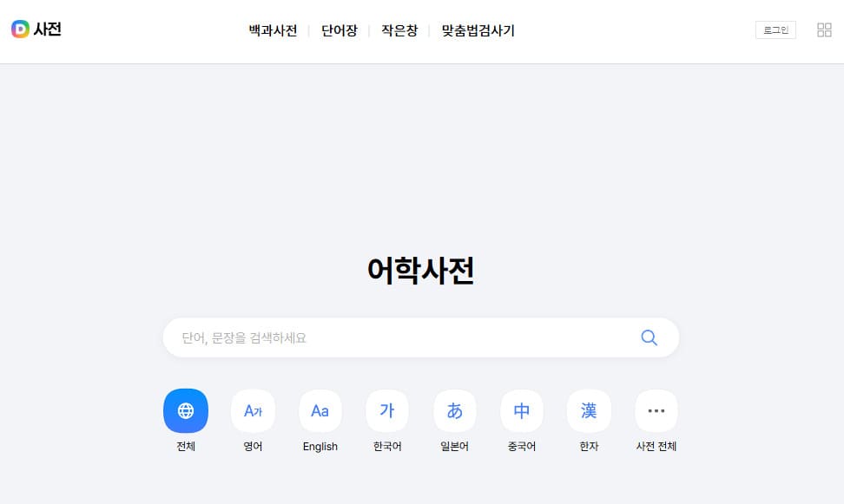Select the Aa English dictionary icon
Screen dimensions: 844x504
click(x=320, y=410)
